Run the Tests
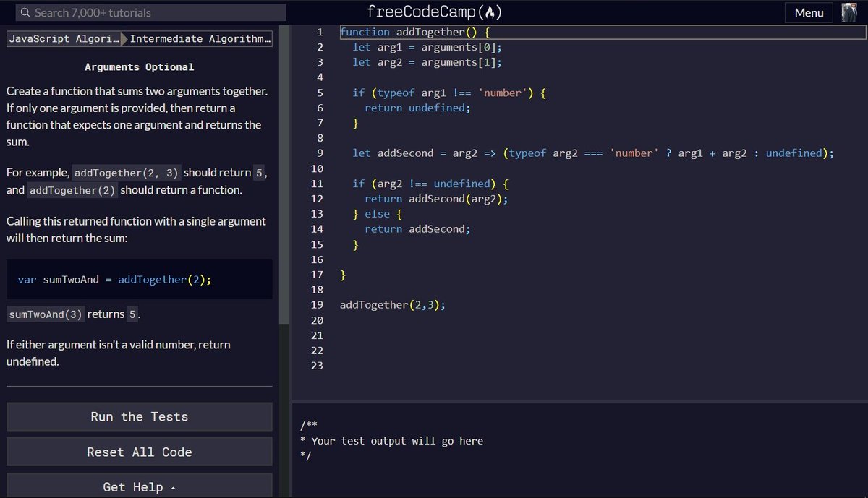This screenshot has width=868, height=498. pyautogui.click(x=140, y=417)
